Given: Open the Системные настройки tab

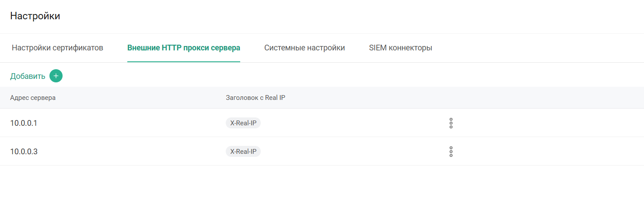Looking at the screenshot, I should 304,48.
